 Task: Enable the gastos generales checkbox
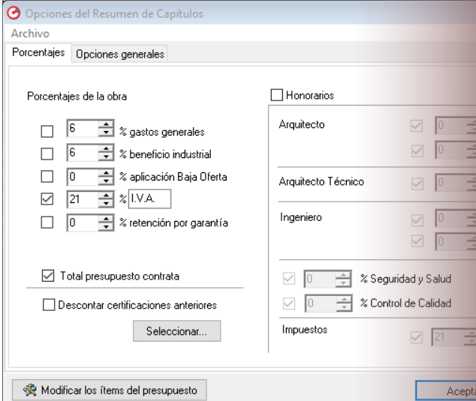pyautogui.click(x=47, y=131)
